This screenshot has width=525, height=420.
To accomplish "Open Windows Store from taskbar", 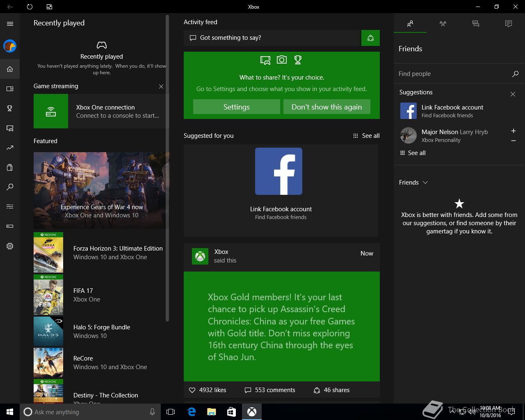I will coord(231,412).
